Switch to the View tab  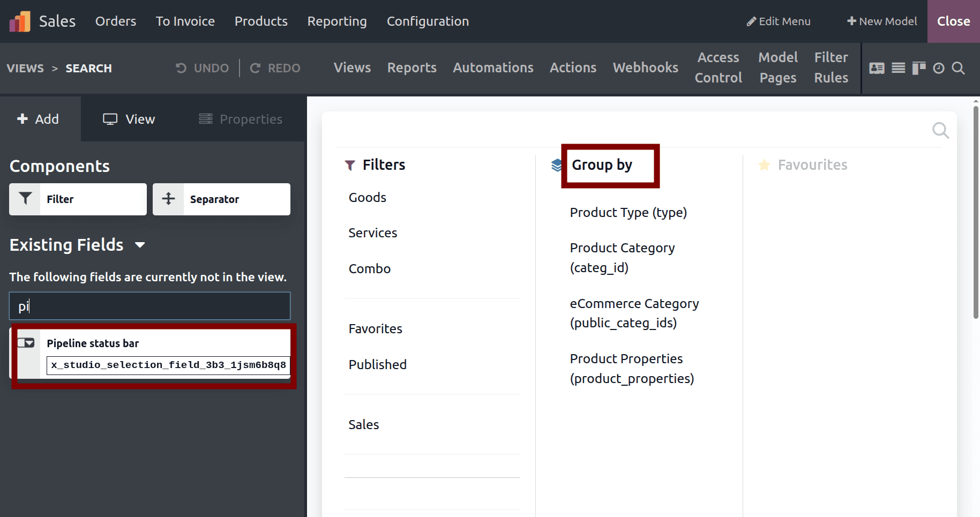129,119
